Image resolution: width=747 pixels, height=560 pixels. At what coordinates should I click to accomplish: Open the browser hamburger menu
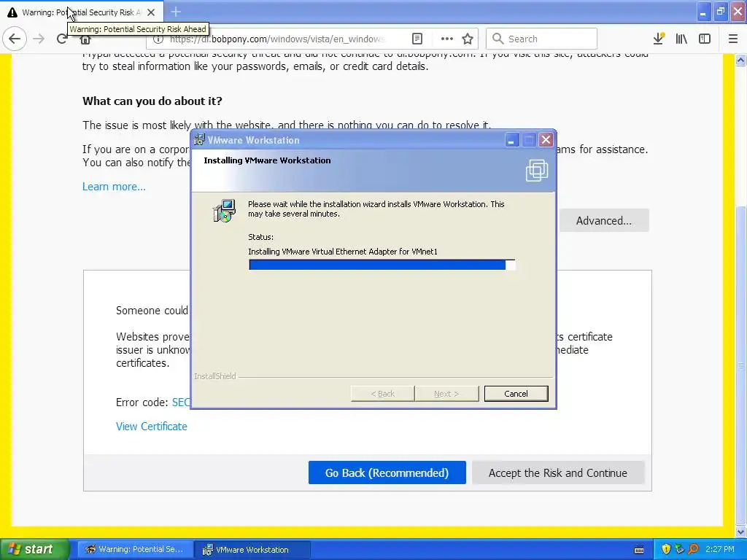coord(732,39)
